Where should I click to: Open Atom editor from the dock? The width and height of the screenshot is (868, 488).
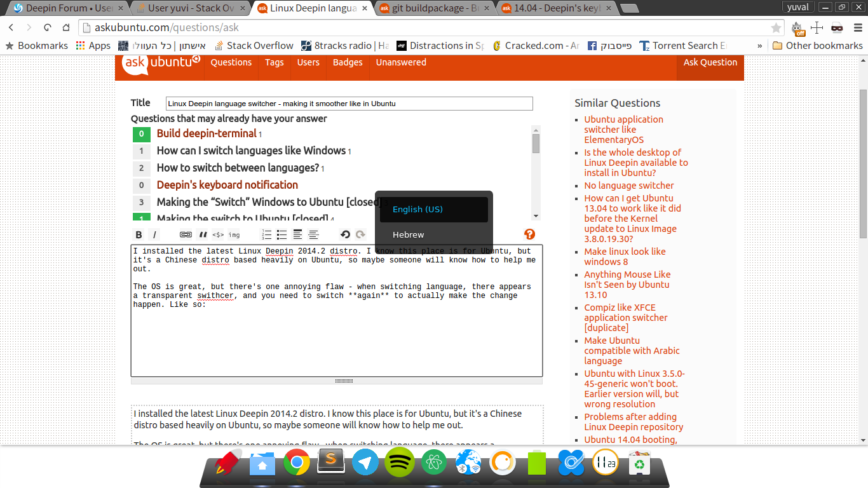434,463
